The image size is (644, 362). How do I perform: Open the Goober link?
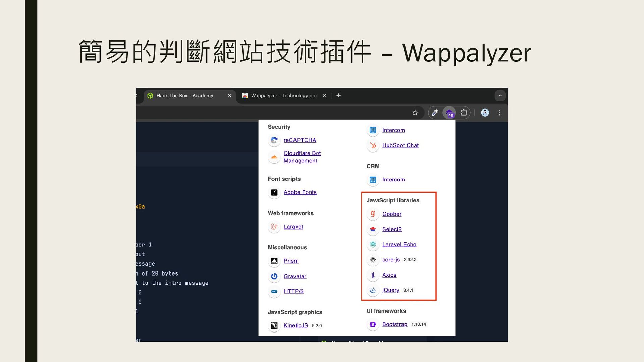tap(392, 214)
